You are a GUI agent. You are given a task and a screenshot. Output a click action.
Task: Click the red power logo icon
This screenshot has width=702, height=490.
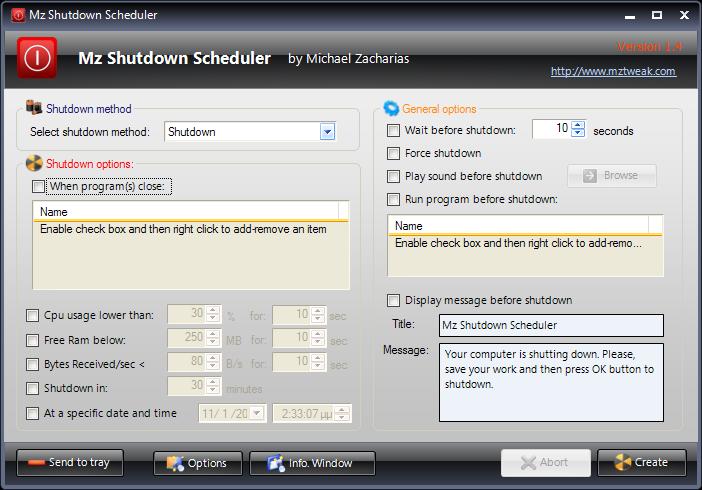point(37,58)
